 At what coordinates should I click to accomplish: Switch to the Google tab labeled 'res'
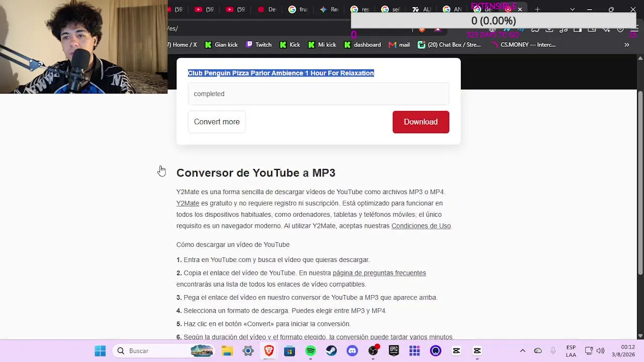[x=360, y=10]
